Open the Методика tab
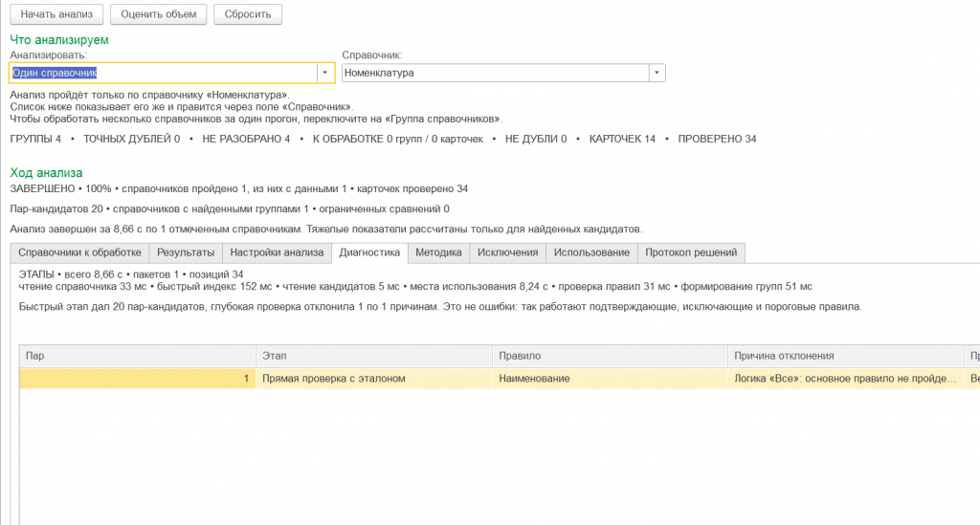The width and height of the screenshot is (980, 525). [438, 252]
